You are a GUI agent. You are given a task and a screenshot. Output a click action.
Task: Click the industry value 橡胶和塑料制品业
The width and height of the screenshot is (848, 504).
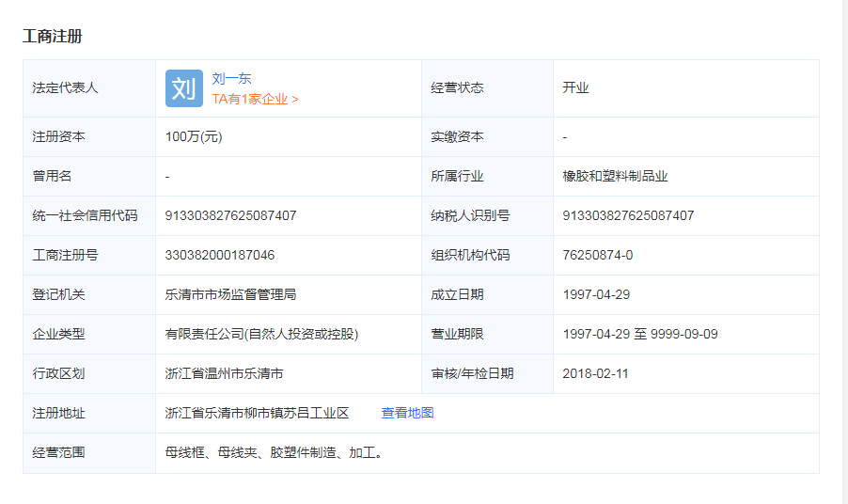(615, 176)
